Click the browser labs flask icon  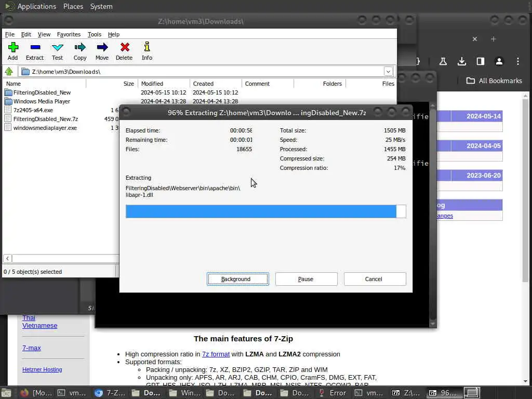(x=443, y=61)
